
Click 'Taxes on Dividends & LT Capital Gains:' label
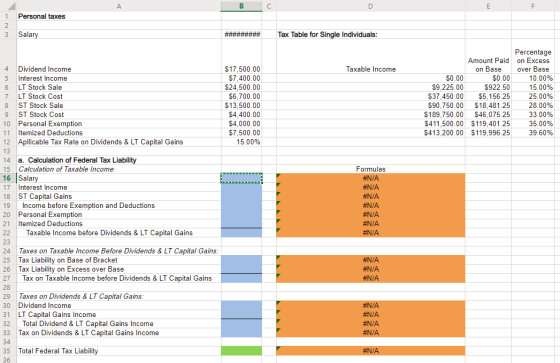81,296
